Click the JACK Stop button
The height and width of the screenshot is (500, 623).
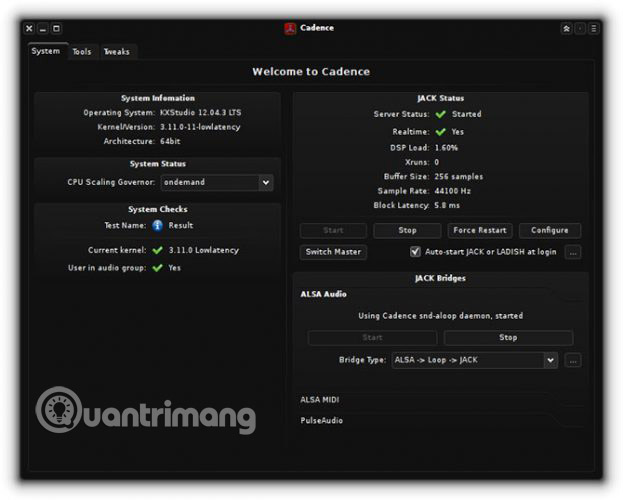click(407, 231)
